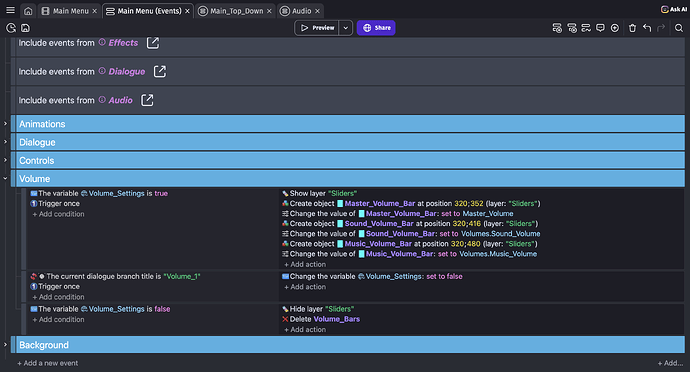Open external events link for Dialogue

pyautogui.click(x=160, y=71)
